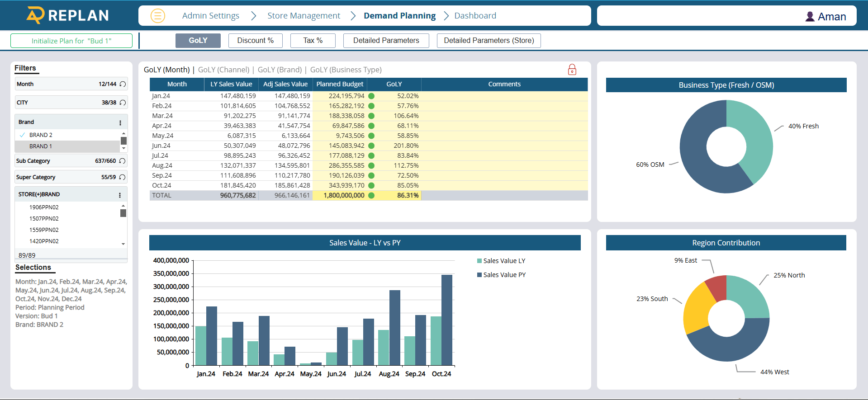868x400 pixels.
Task: Switch to the GoLY (Channel) tab
Action: pyautogui.click(x=223, y=70)
